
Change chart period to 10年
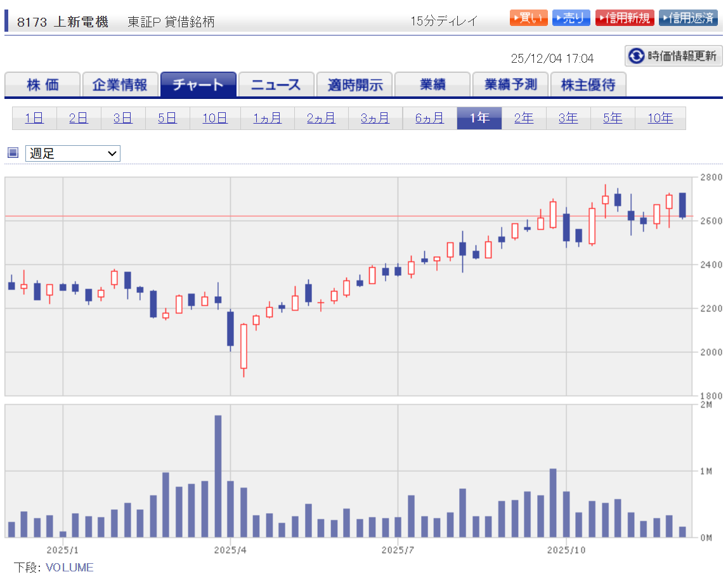pyautogui.click(x=660, y=118)
